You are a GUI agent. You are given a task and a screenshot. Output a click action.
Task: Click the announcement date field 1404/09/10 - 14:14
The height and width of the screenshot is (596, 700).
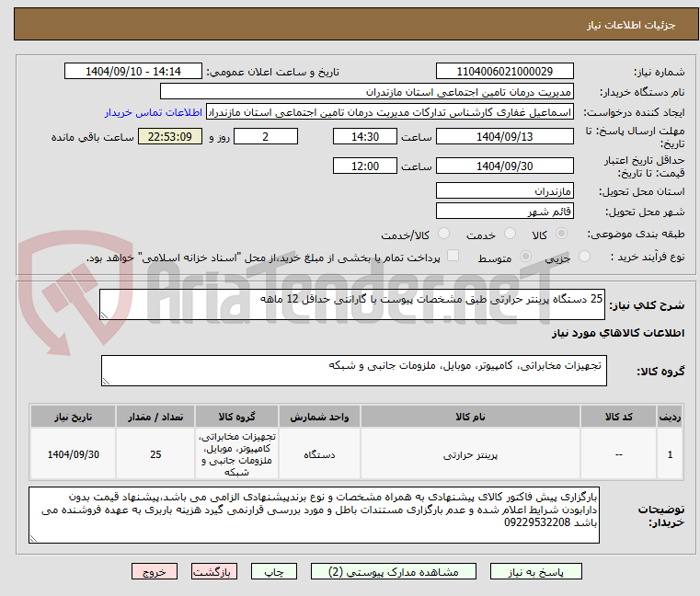click(133, 71)
